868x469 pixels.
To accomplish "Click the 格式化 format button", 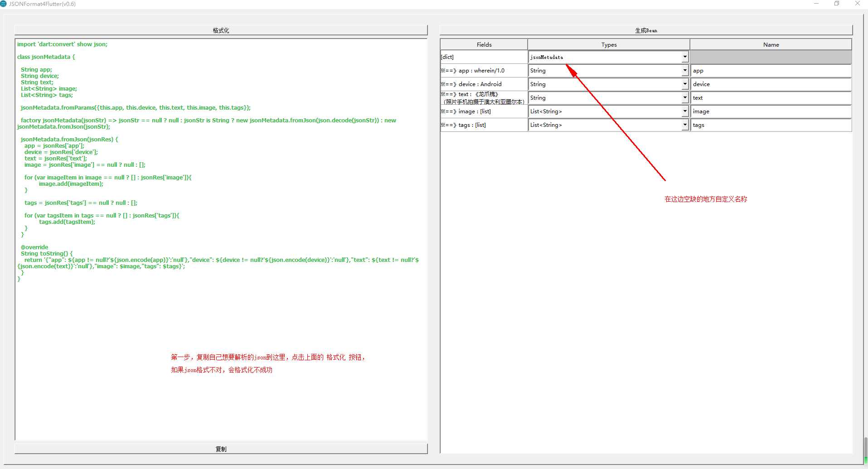I will 221,30.
